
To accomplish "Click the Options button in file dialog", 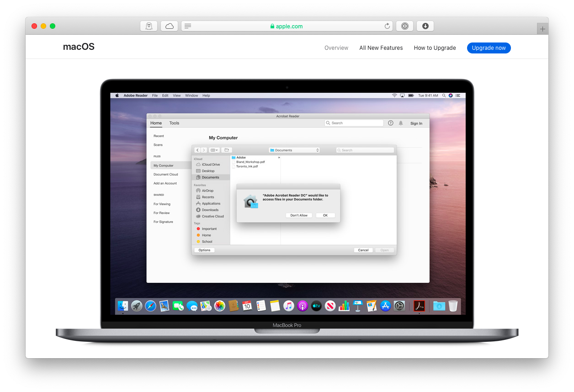I will pyautogui.click(x=204, y=250).
